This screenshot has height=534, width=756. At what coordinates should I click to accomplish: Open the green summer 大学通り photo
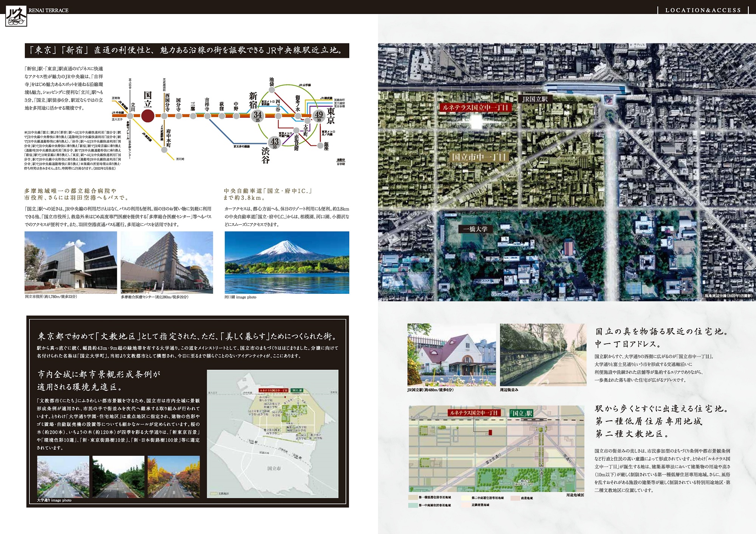(118, 477)
